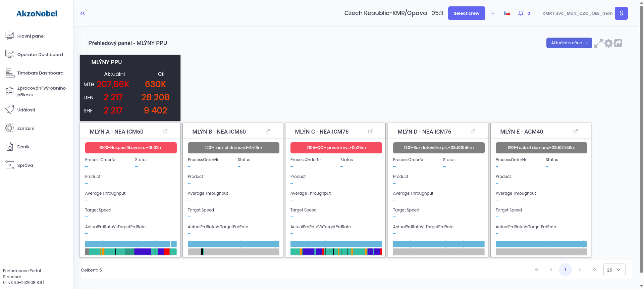644x289 pixels.
Task: Collapse sidebar with double-chevron icon
Action: [83, 13]
